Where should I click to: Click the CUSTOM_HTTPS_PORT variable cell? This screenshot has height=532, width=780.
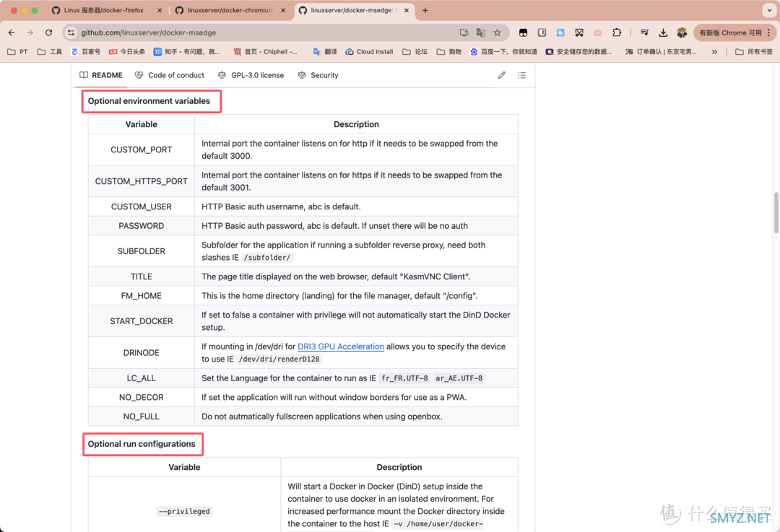142,181
